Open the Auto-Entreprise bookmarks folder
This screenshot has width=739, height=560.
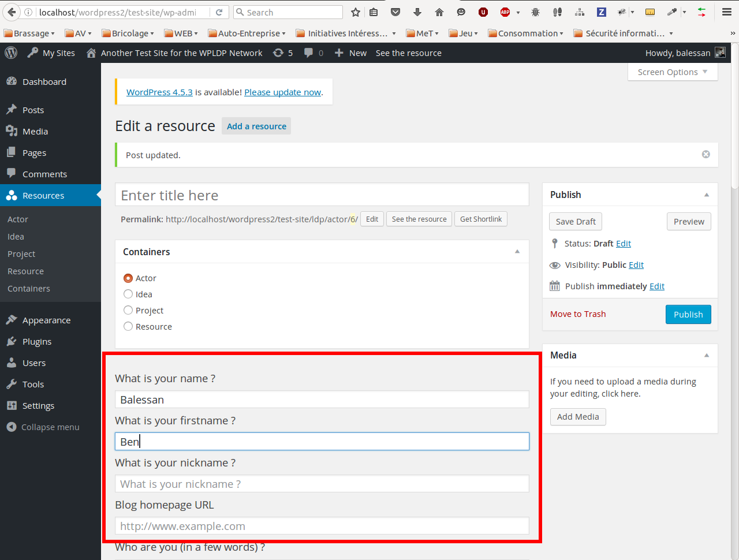pyautogui.click(x=247, y=33)
